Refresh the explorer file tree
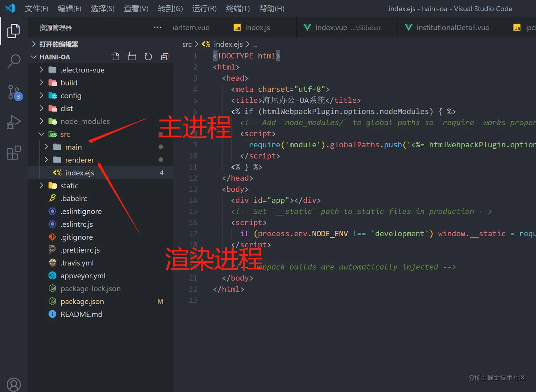The width and height of the screenshot is (536, 392). (148, 57)
